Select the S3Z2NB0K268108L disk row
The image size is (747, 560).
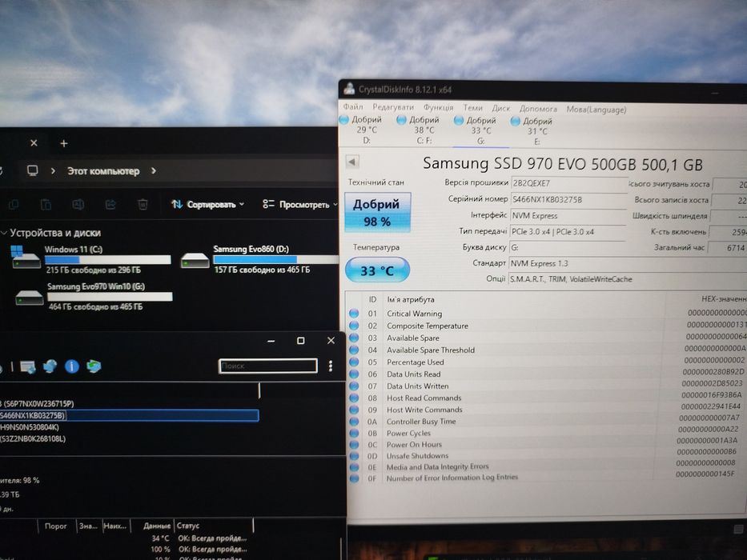tap(129, 438)
